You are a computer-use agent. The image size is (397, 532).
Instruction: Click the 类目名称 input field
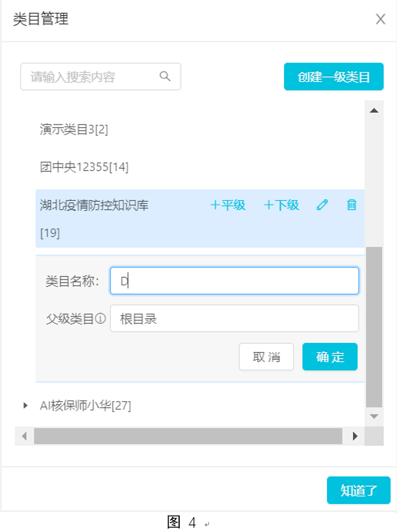234,281
